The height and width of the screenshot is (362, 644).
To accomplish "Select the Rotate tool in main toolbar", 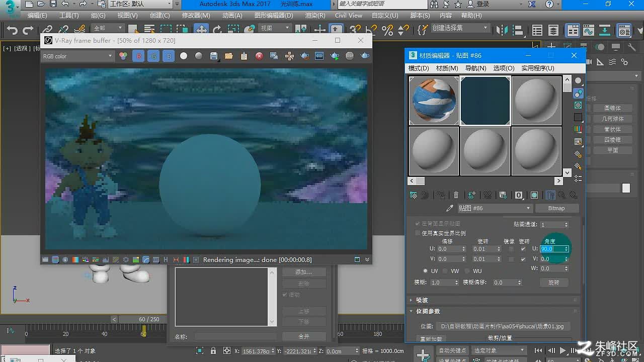I will (217, 30).
